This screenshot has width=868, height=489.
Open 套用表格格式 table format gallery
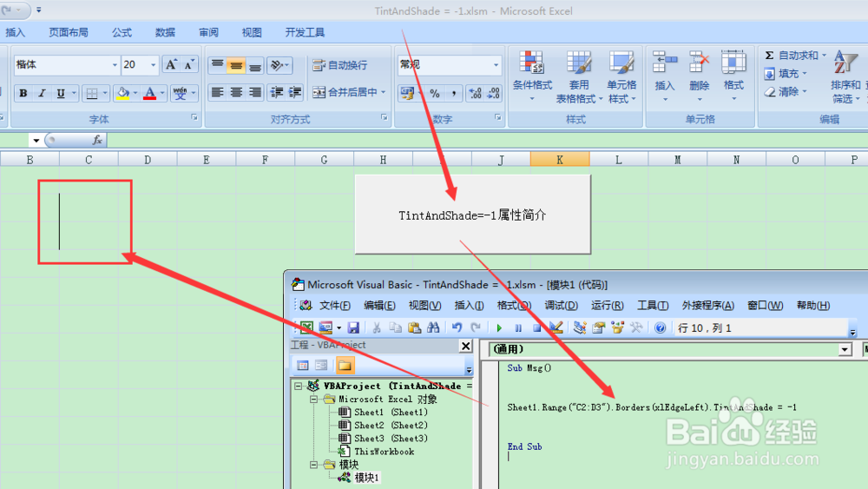(579, 76)
